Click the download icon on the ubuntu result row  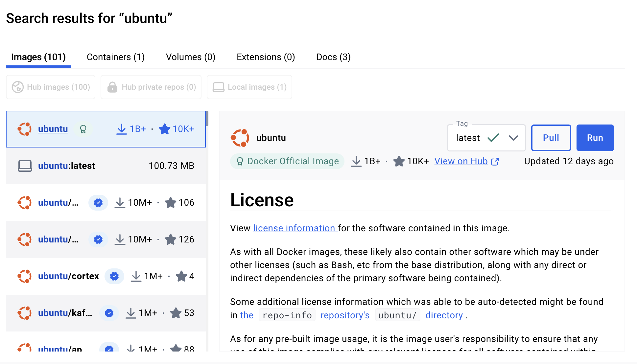(x=121, y=129)
